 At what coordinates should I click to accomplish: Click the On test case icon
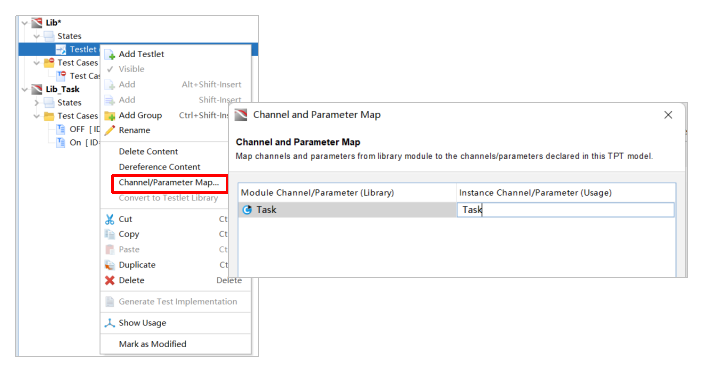pos(61,142)
